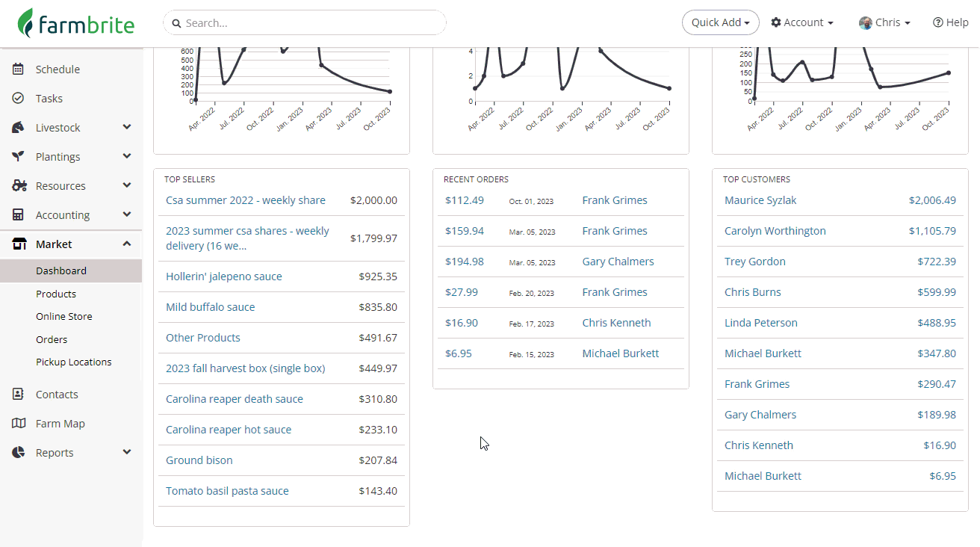This screenshot has width=980, height=547.
Task: Click the Plantings sprout icon
Action: [19, 157]
